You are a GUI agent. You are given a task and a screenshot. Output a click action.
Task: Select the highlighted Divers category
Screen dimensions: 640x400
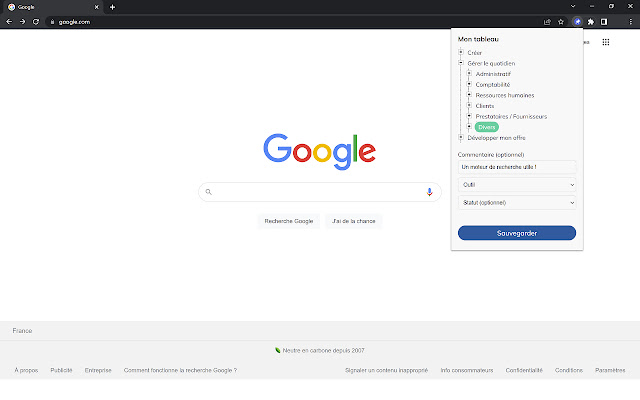487,127
